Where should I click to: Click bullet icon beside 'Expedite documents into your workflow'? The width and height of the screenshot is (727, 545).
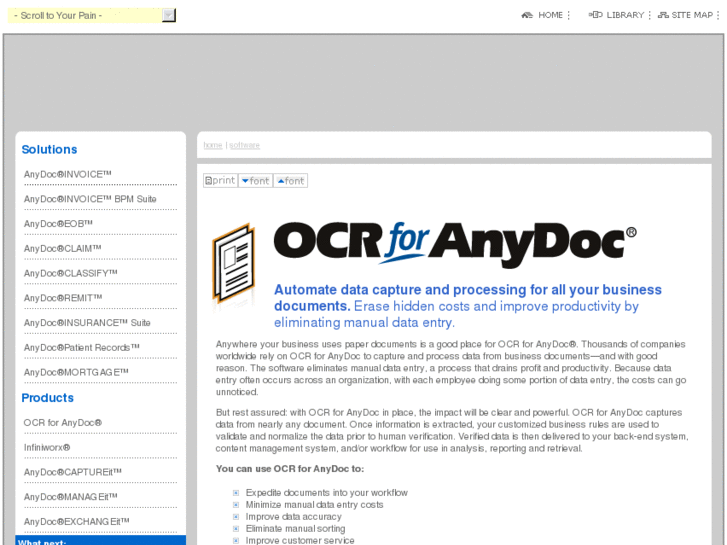pos(236,493)
